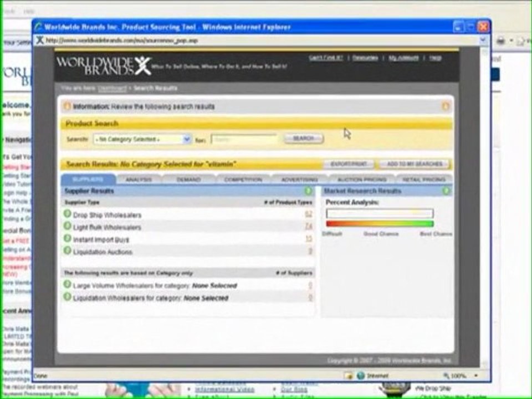Click the Export/Print button
The image size is (532, 399).
[349, 164]
